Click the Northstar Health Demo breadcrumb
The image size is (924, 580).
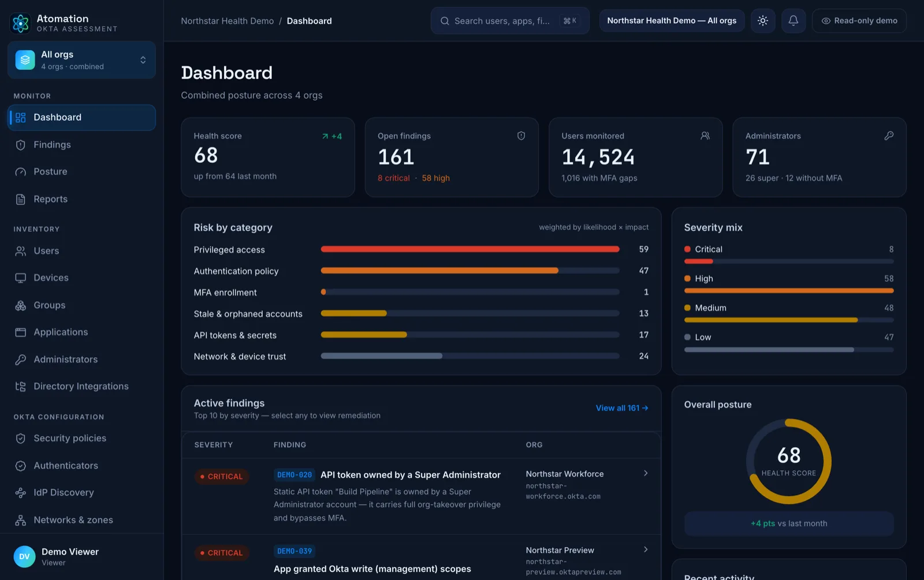[228, 21]
